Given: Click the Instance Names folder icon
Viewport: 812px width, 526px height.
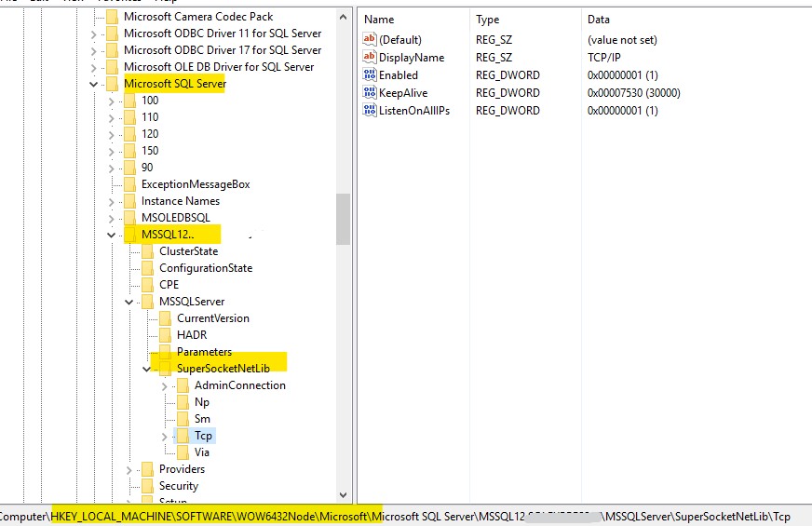Looking at the screenshot, I should coord(130,201).
